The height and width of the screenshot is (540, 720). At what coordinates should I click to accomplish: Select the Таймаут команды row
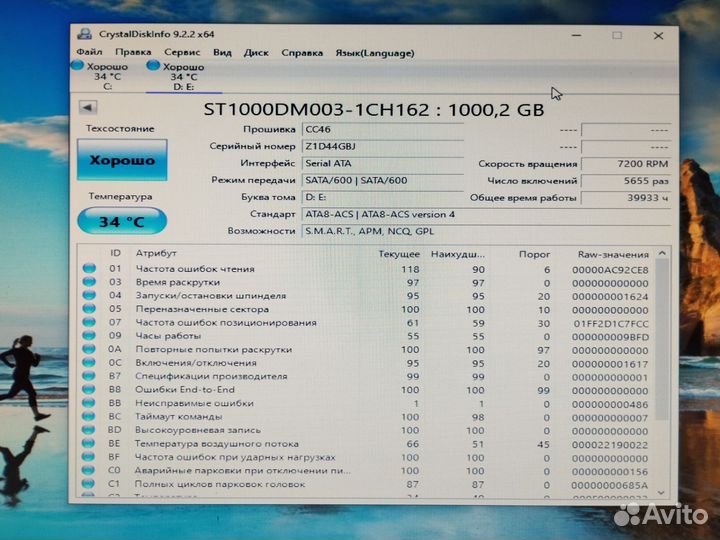coord(366,417)
